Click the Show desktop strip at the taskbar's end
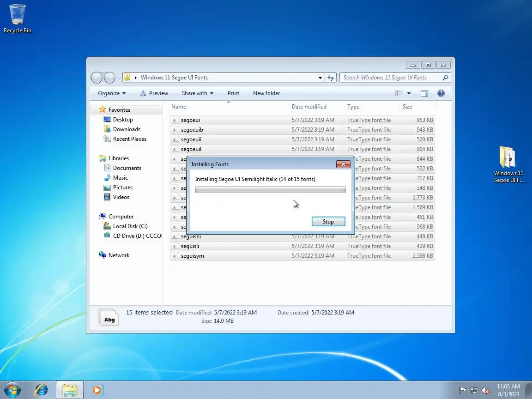This screenshot has height=399, width=532. 529,390
